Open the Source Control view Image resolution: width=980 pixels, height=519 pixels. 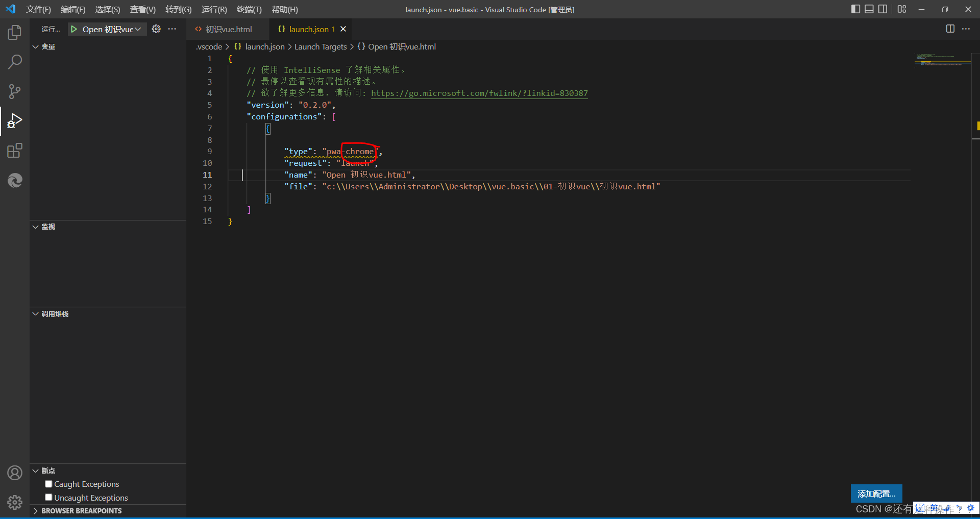(15, 92)
